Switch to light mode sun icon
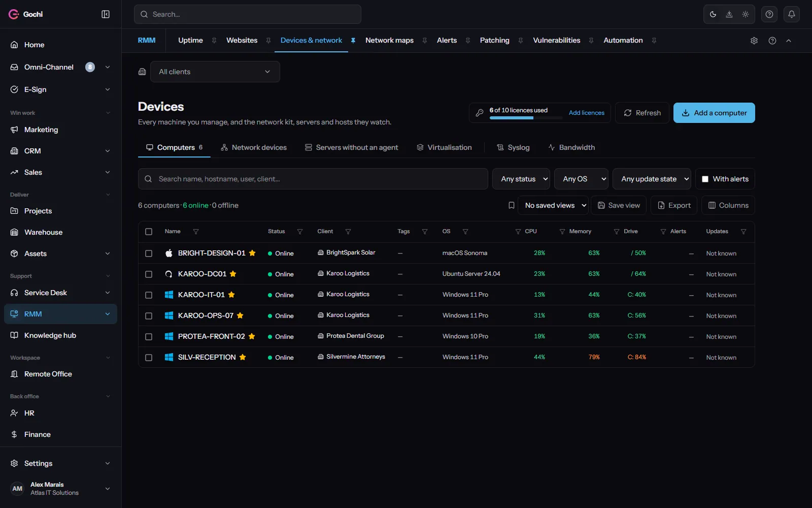Viewport: 812px width, 508px height. pyautogui.click(x=746, y=14)
